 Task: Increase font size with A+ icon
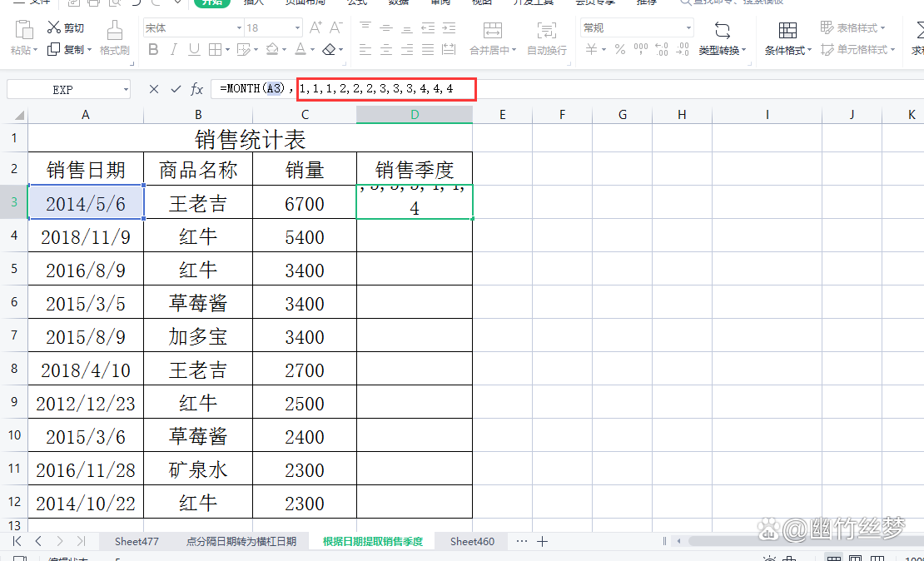tap(315, 27)
